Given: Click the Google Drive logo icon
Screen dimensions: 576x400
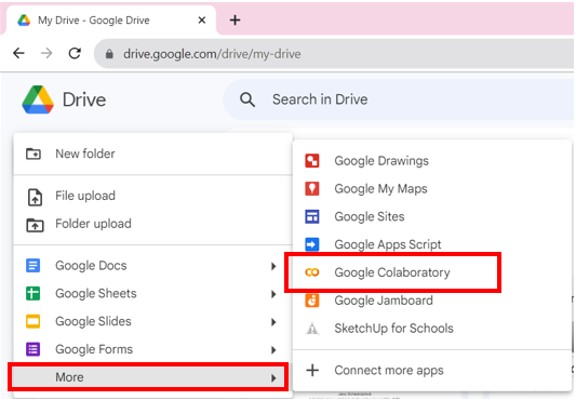Looking at the screenshot, I should pos(38,100).
